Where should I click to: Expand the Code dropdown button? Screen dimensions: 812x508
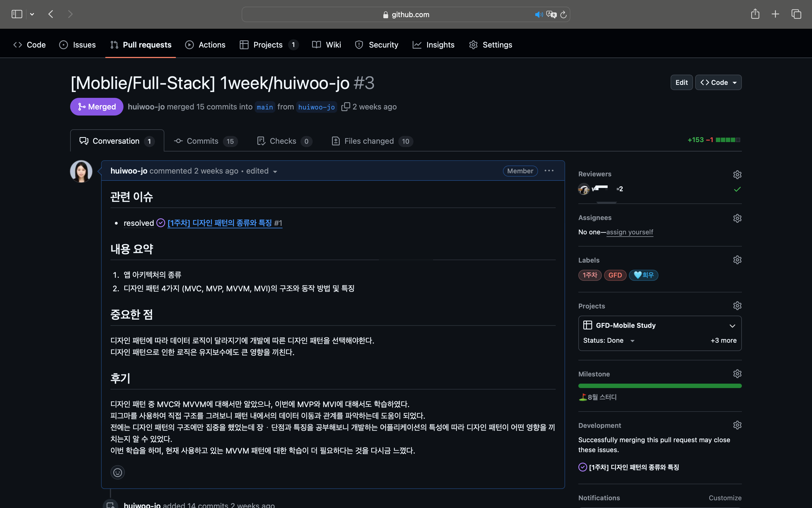point(718,82)
